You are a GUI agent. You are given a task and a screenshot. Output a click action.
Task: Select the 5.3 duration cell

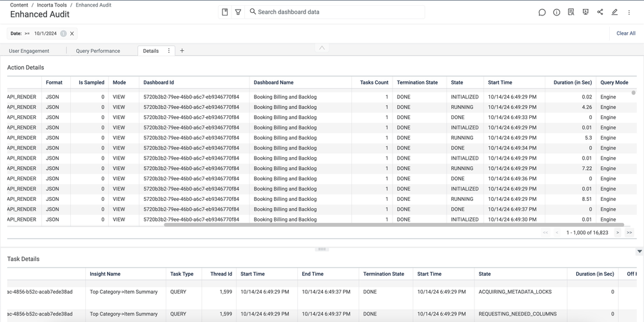[x=588, y=138]
